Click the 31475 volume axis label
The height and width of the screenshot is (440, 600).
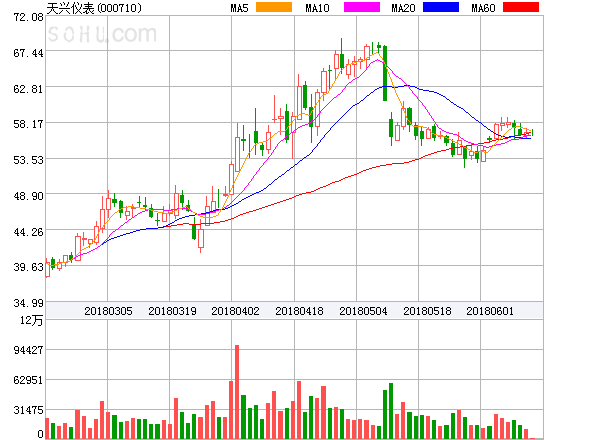coord(28,411)
